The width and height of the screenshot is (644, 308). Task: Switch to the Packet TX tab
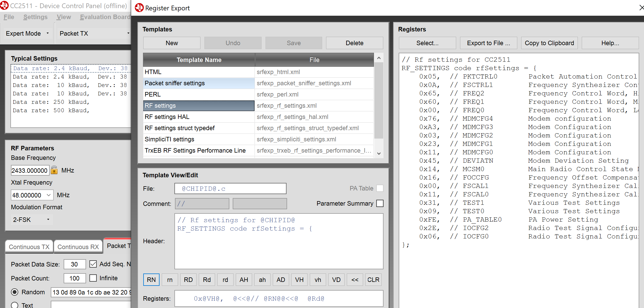coord(118,246)
